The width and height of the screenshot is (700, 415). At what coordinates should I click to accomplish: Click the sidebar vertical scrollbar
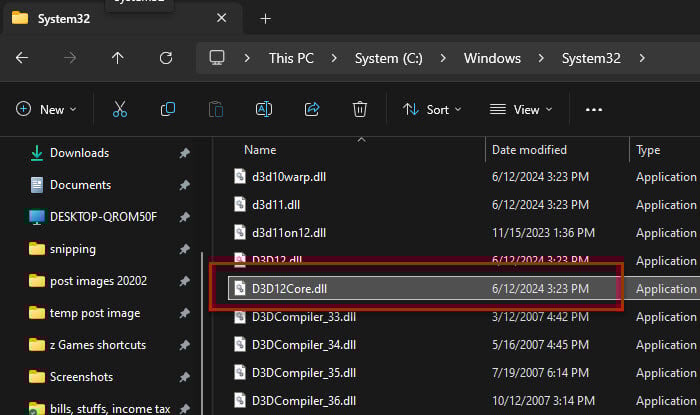pyautogui.click(x=202, y=333)
